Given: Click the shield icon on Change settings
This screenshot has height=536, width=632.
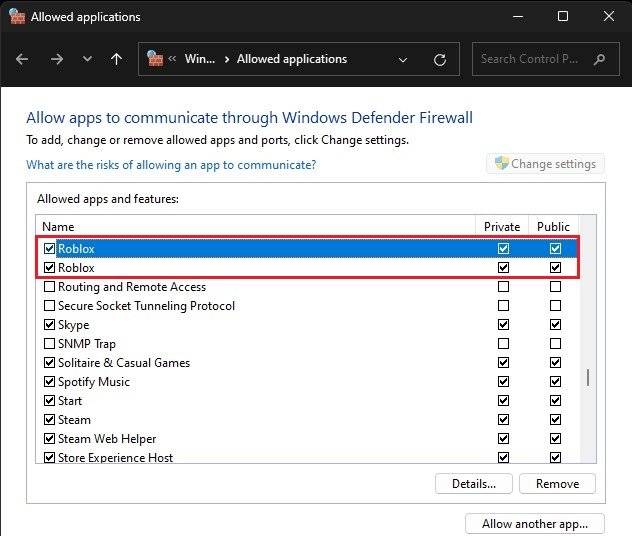Looking at the screenshot, I should (501, 164).
